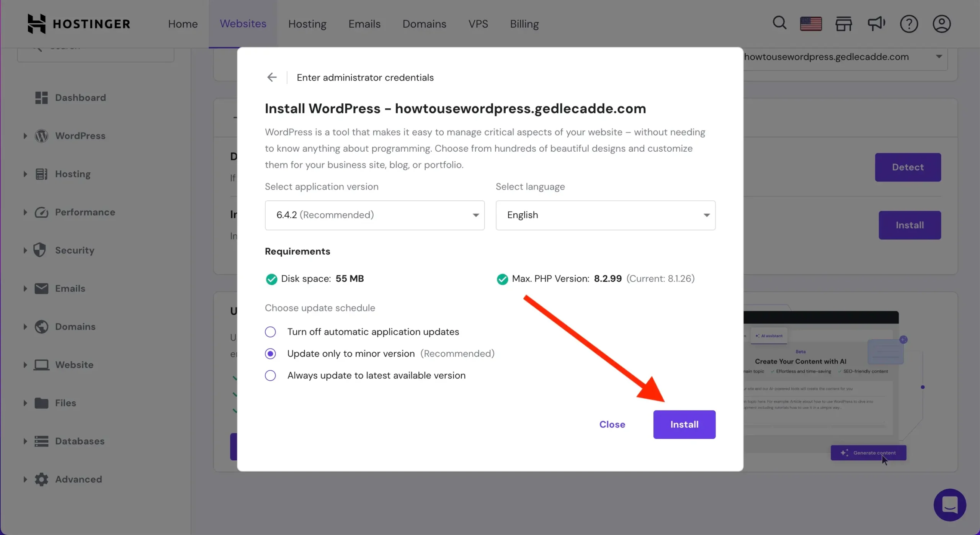The width and height of the screenshot is (980, 535).
Task: Click the Dashboard sidebar icon
Action: click(41, 98)
